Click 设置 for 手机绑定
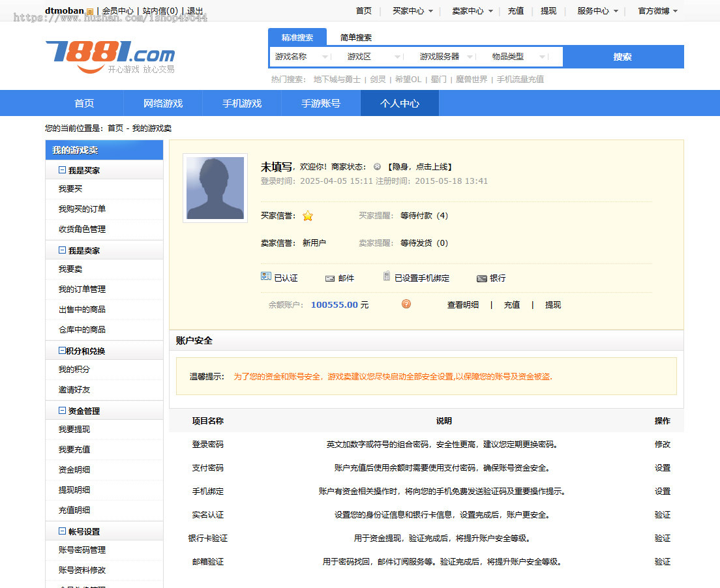 [662, 491]
